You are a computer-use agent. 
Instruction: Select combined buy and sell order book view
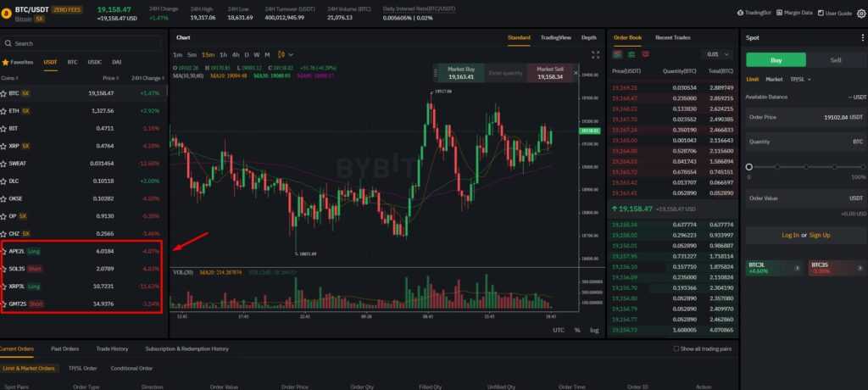(x=618, y=54)
